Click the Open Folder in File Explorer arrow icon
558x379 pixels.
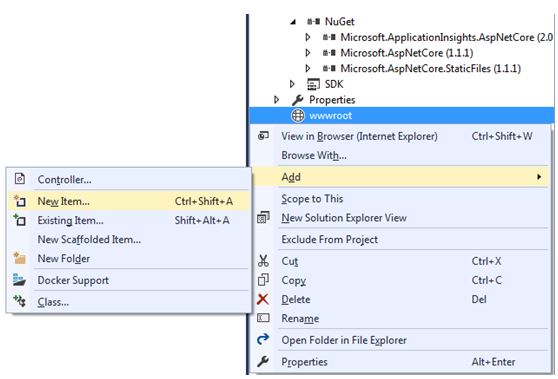[x=263, y=339]
